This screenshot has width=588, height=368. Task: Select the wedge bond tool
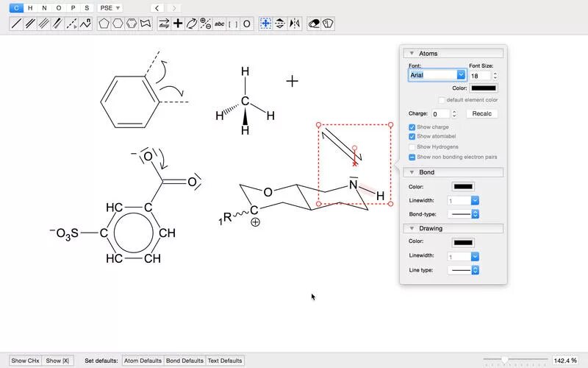point(58,24)
